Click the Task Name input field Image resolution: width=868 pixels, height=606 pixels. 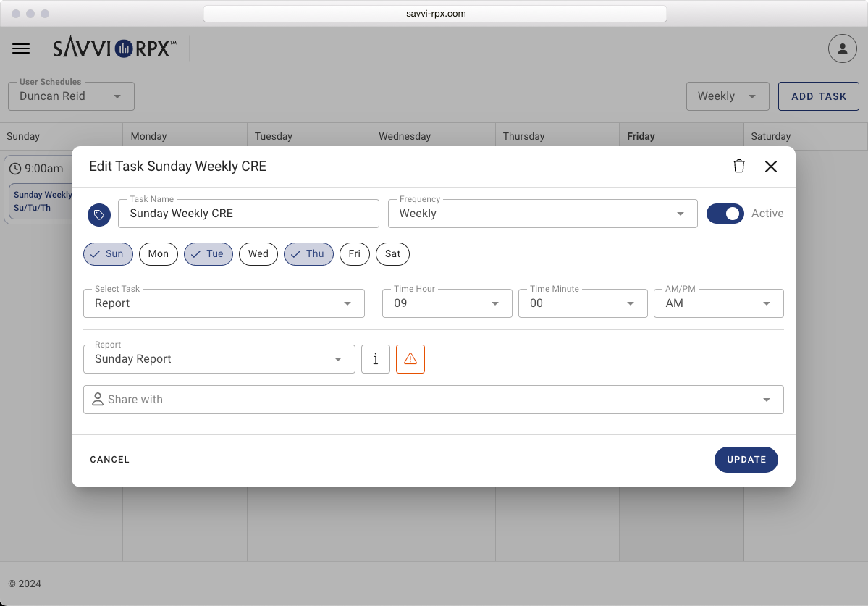[248, 214]
